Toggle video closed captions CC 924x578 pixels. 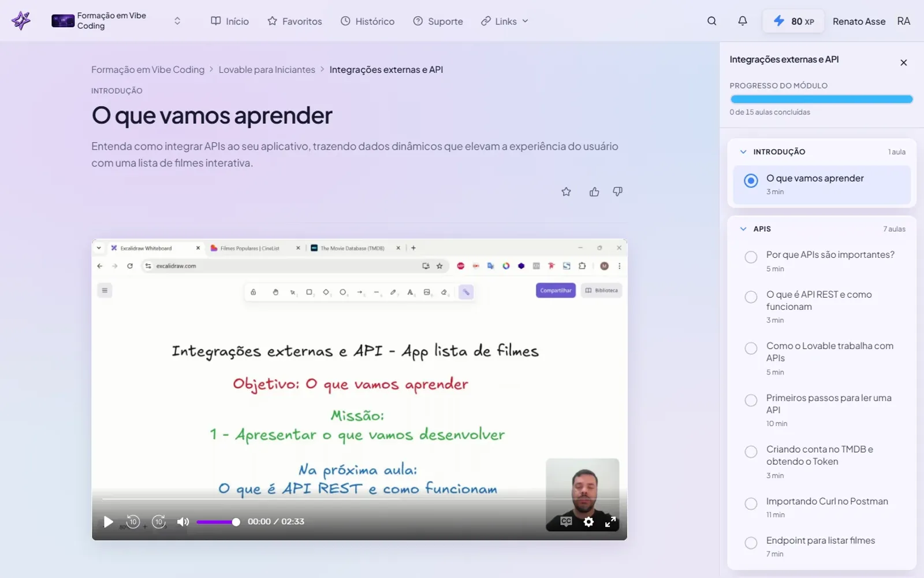pos(566,521)
